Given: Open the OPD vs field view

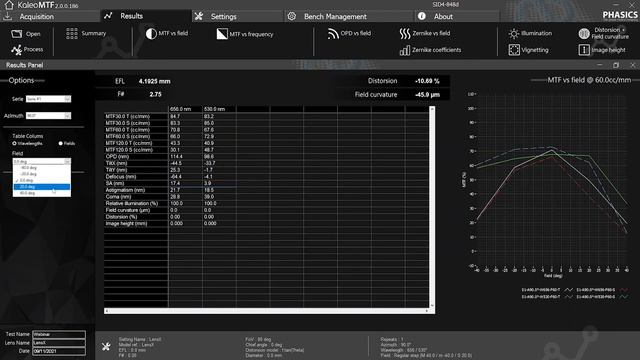Looking at the screenshot, I should (x=349, y=33).
